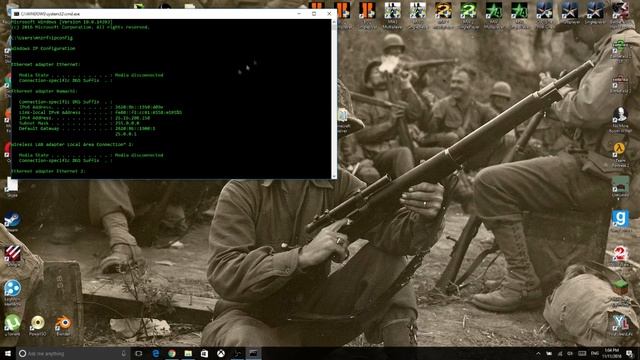
Task: Launch Blender from the desktop
Action: (x=63, y=324)
